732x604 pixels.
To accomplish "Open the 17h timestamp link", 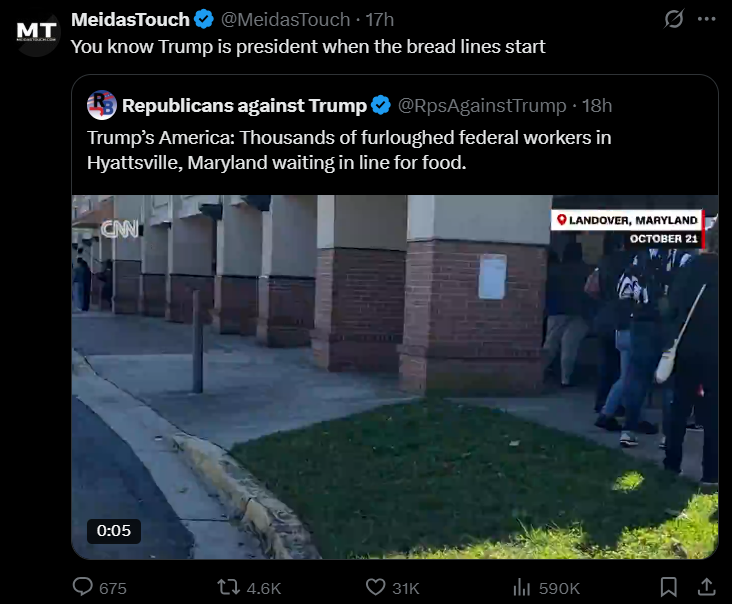I will (380, 20).
